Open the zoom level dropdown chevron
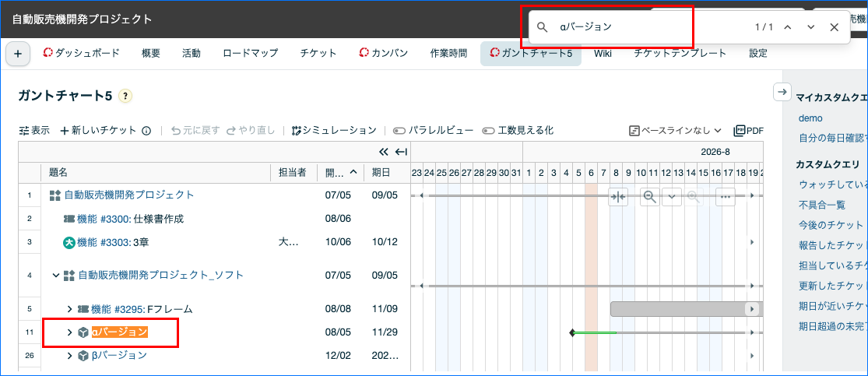Viewport: 868px width, 376px height. coord(672,197)
